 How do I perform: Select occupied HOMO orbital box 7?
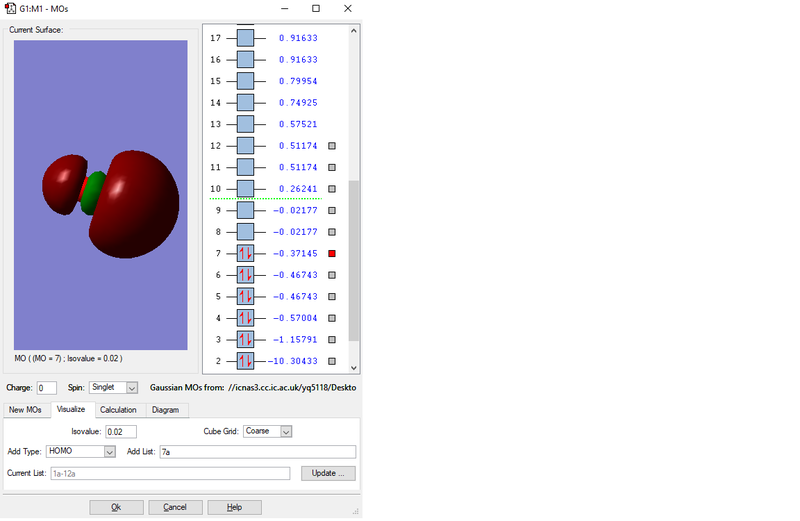[245, 254]
